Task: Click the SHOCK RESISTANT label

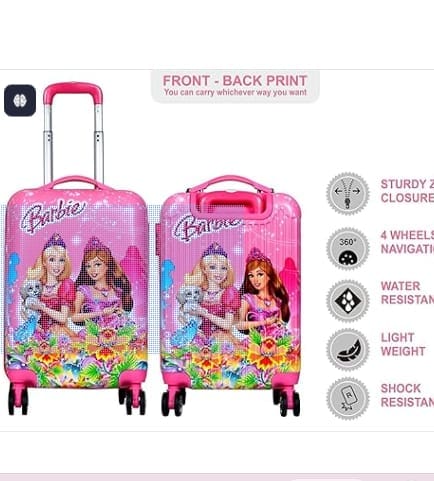Action: [407, 395]
